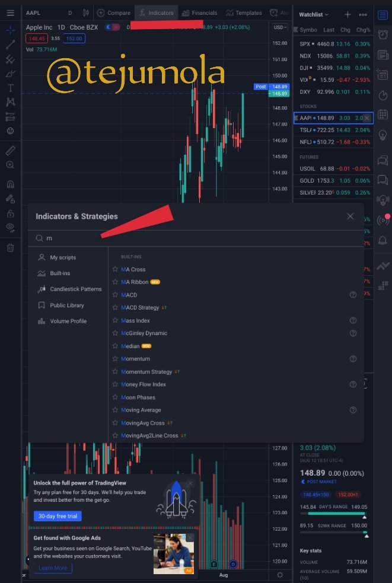Favorite the MA Ribbon star
The width and height of the screenshot is (392, 583).
[115, 282]
